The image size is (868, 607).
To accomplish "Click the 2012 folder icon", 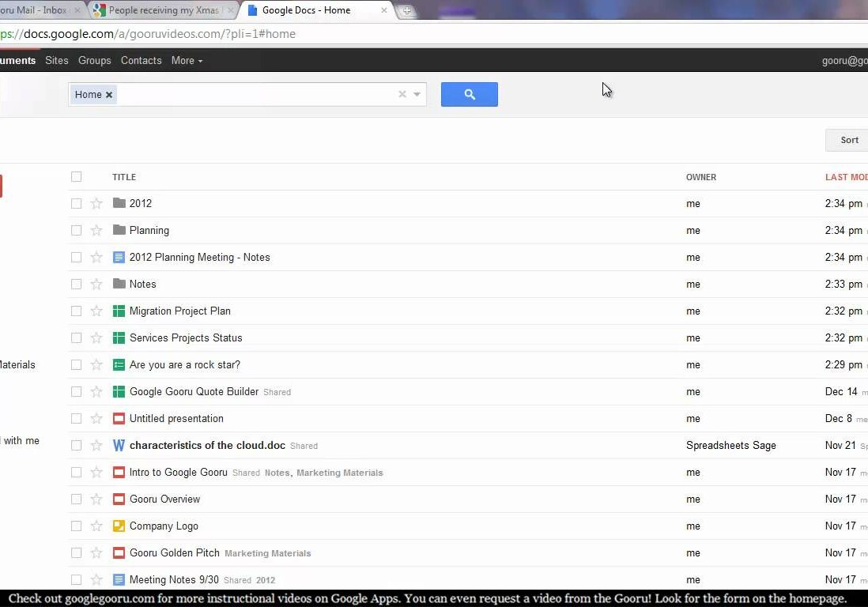I will point(119,202).
